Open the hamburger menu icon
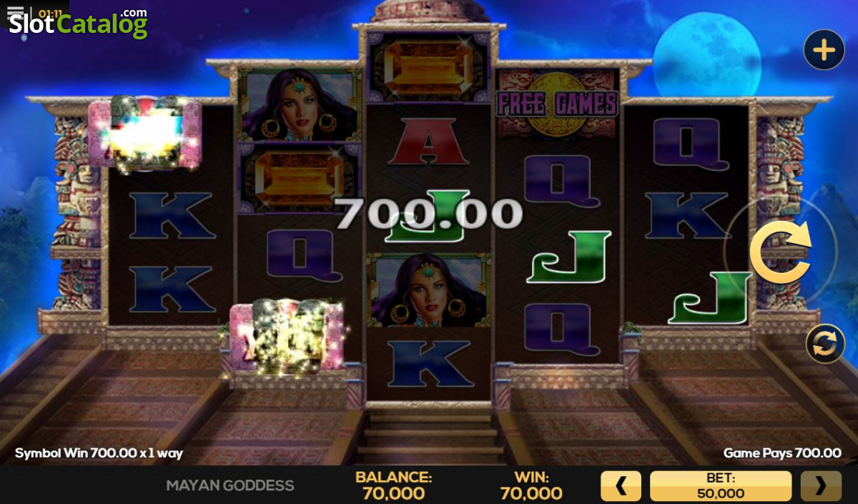The height and width of the screenshot is (504, 858). tap(16, 12)
